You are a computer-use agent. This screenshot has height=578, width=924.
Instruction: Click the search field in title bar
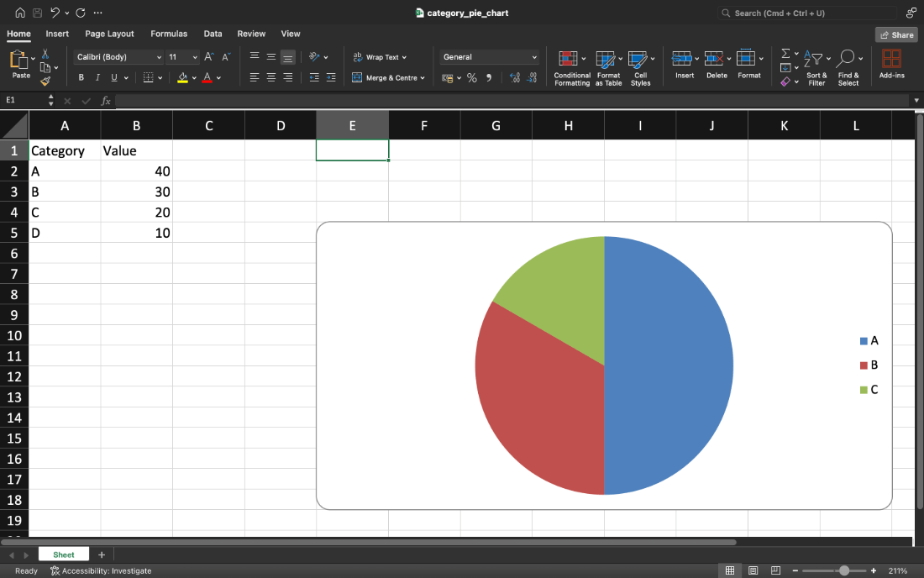806,13
